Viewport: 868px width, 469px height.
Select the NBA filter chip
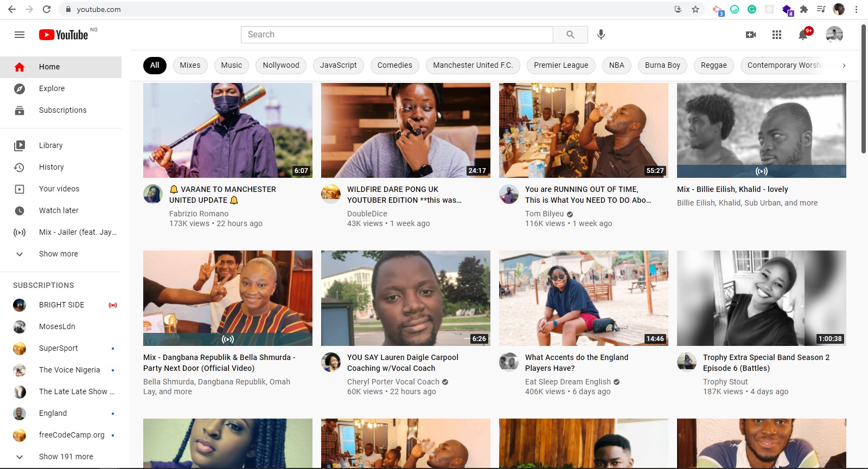point(617,65)
